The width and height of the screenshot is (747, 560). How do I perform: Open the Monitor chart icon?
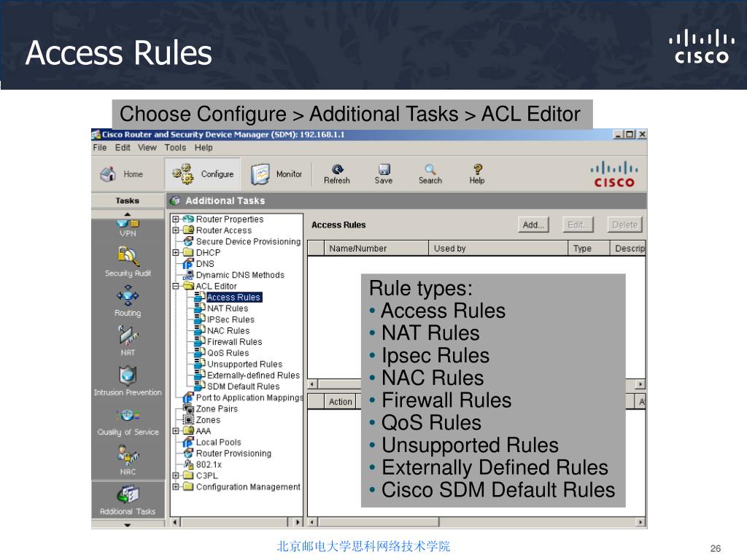(260, 174)
